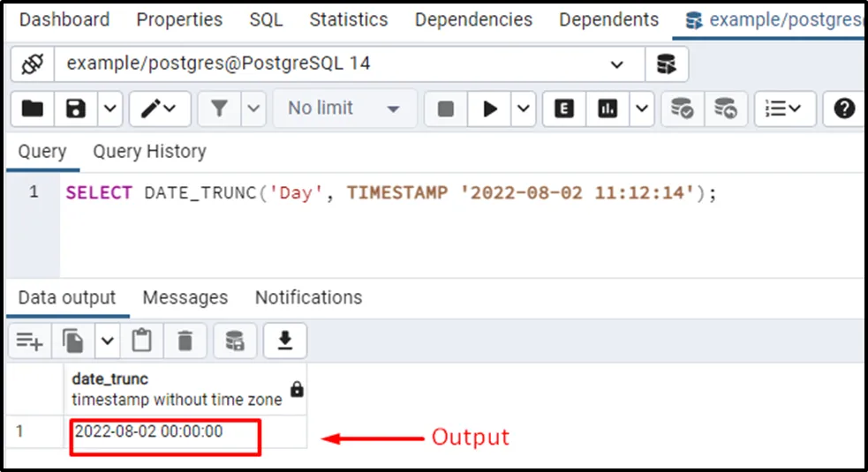Switch to the Notifications tab

pos(308,298)
